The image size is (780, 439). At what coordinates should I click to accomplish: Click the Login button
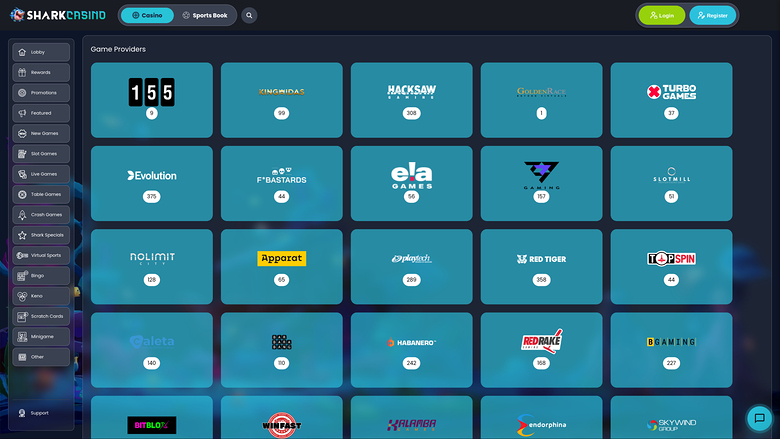pos(662,15)
